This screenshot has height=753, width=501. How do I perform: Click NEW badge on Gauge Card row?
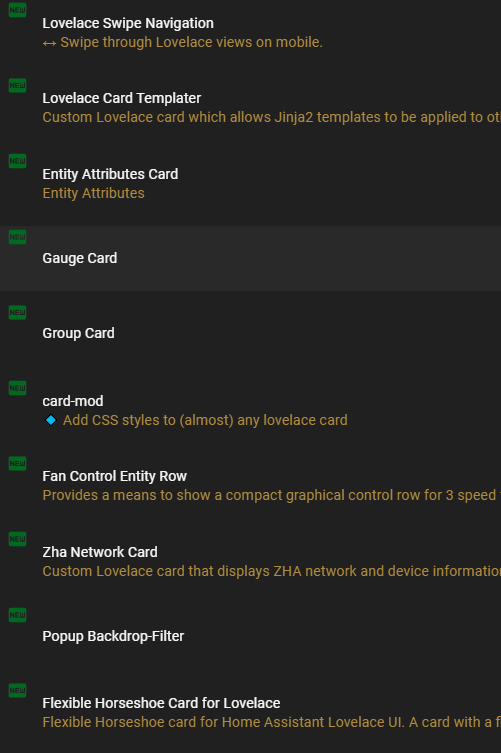17,237
